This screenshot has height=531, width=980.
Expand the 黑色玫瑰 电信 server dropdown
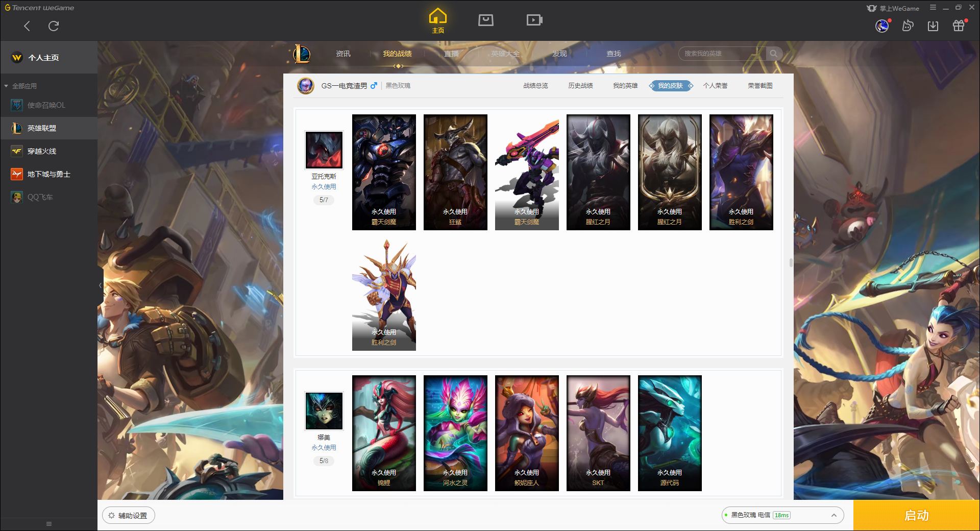tap(782, 515)
